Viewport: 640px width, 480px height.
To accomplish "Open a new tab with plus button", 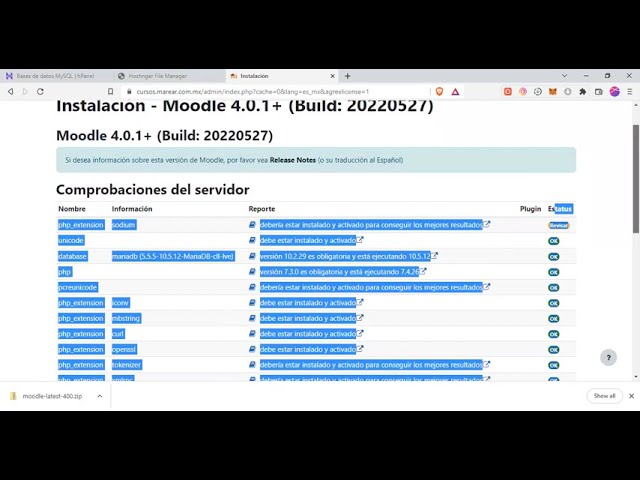I will point(347,76).
